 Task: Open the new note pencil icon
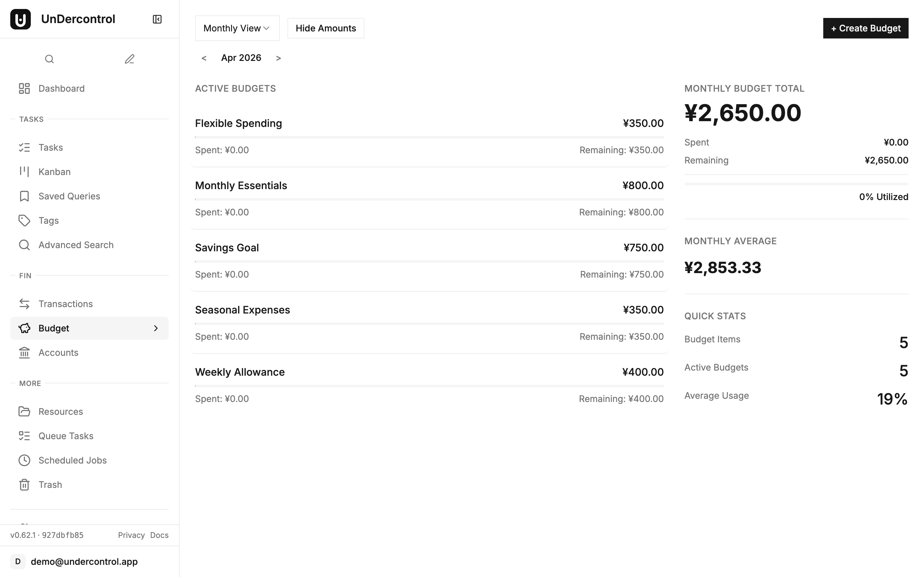(129, 59)
